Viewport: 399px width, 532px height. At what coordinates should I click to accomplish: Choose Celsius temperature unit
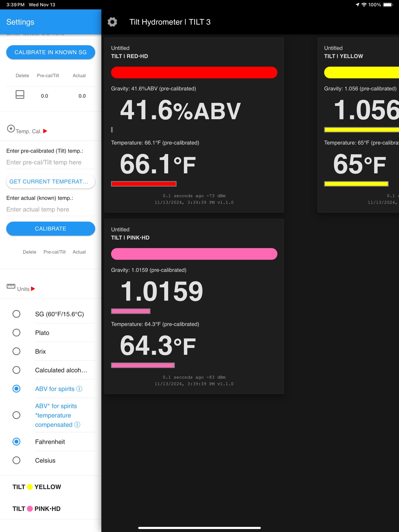click(16, 460)
